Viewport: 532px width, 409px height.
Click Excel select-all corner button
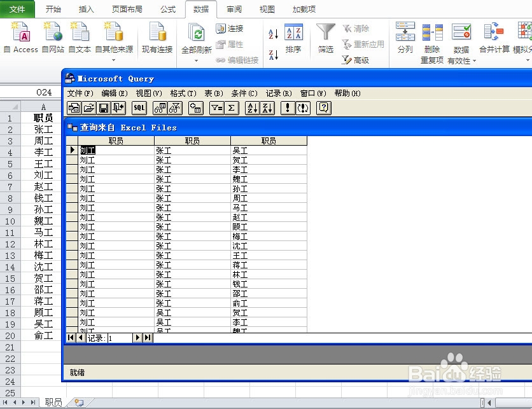coord(10,107)
